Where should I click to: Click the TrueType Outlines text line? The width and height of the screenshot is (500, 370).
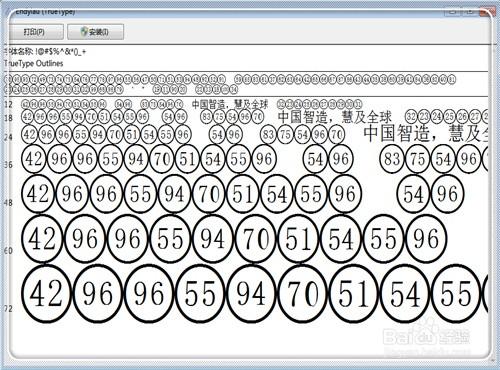point(34,63)
